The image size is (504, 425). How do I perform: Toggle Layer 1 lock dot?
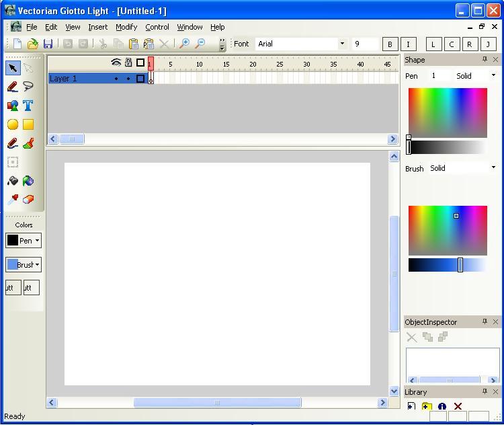coord(128,79)
